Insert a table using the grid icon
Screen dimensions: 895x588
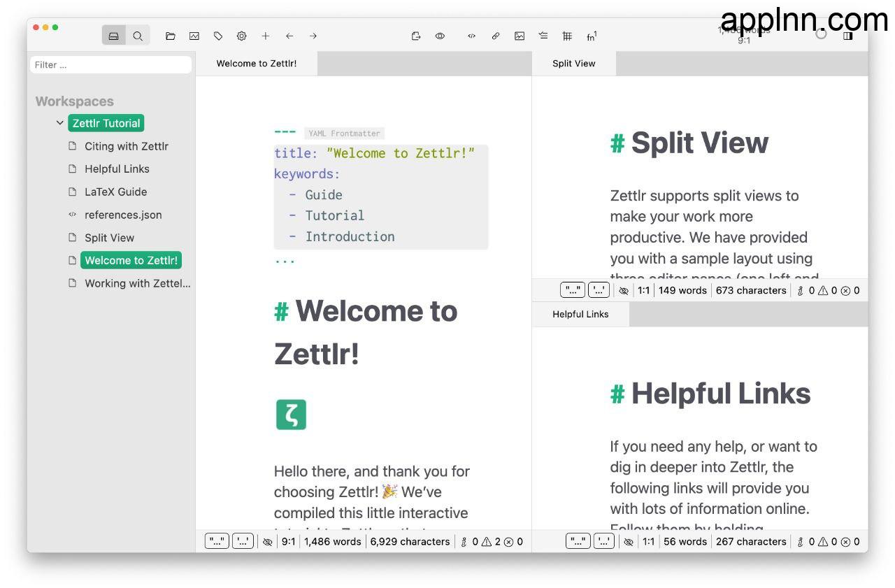[x=567, y=36]
